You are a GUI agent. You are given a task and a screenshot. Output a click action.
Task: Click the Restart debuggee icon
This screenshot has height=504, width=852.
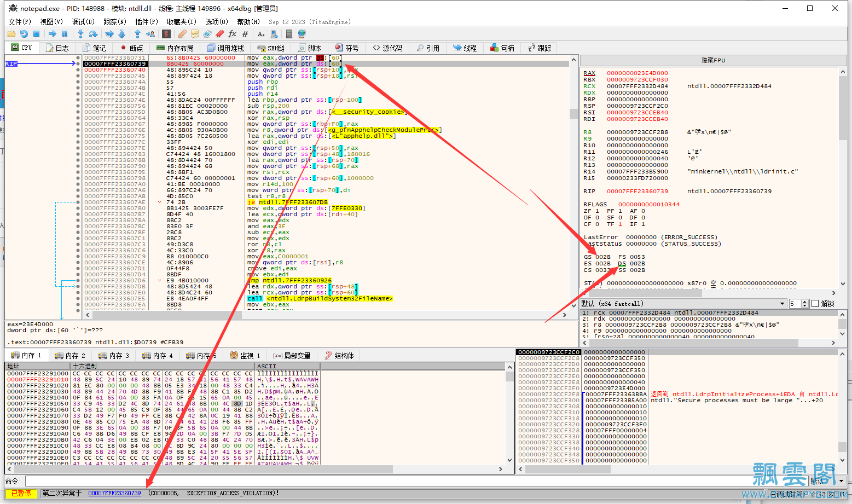(x=24, y=34)
